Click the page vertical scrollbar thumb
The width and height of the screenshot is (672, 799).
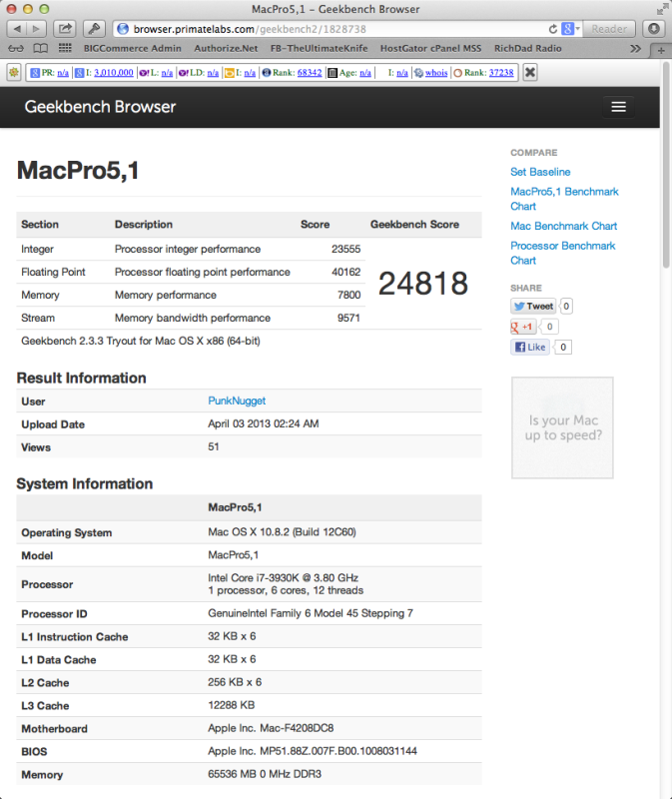pos(666,164)
